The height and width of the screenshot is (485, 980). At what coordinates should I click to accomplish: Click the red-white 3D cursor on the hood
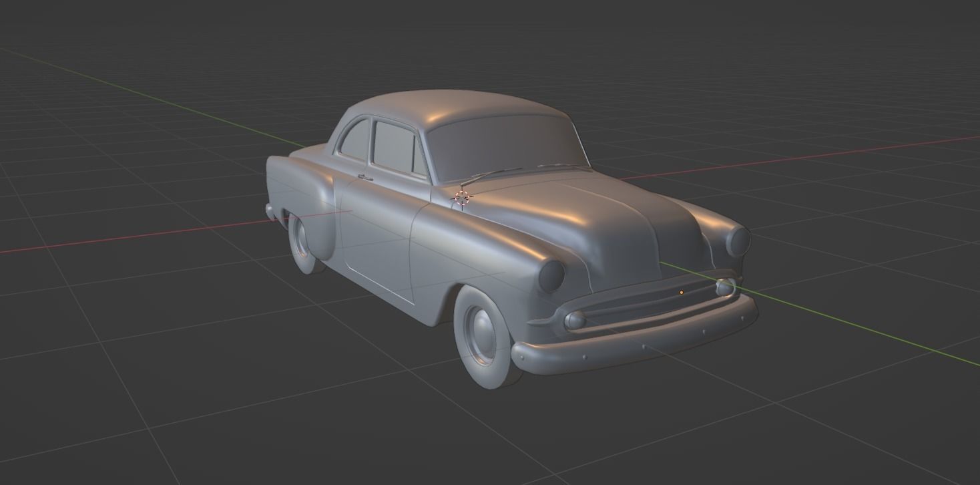point(462,198)
